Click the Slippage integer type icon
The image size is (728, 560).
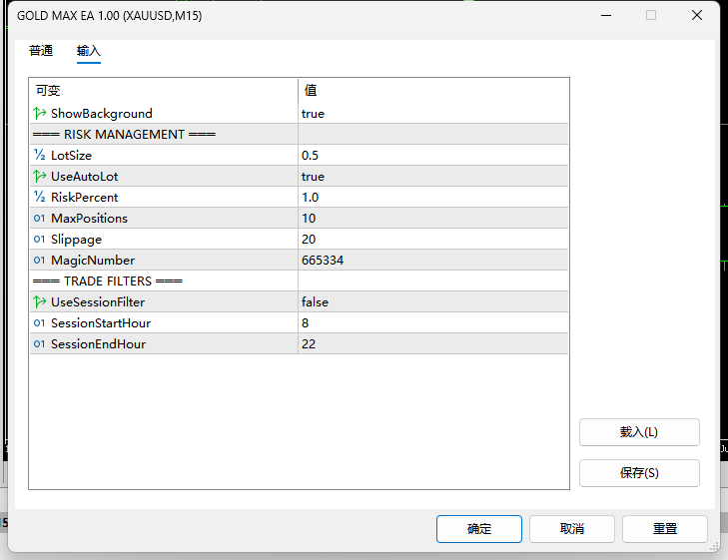40,239
